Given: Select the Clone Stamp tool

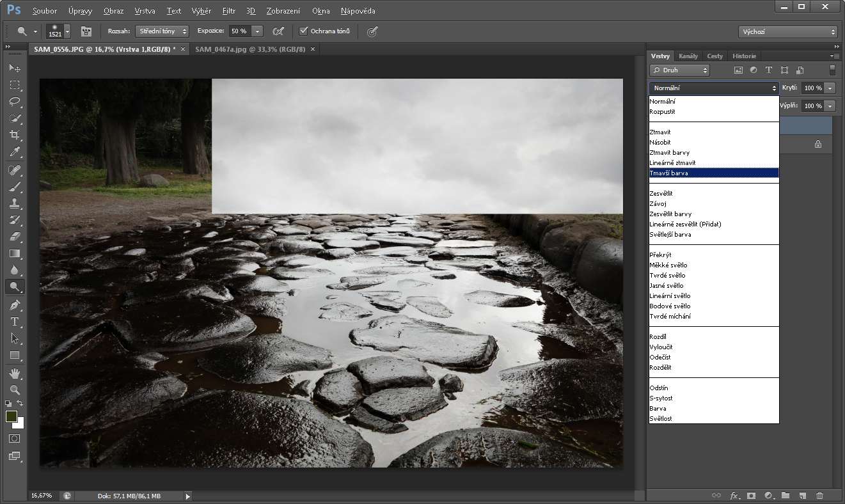Looking at the screenshot, I should pos(15,203).
